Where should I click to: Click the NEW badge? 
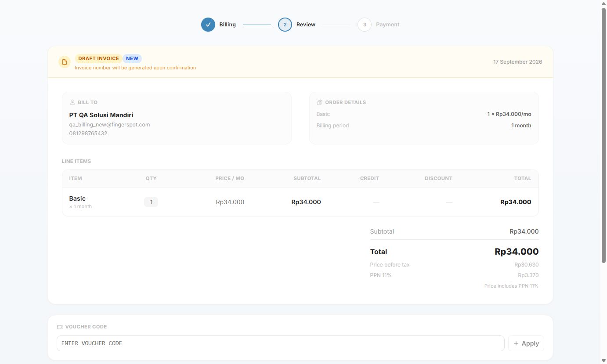[132, 58]
